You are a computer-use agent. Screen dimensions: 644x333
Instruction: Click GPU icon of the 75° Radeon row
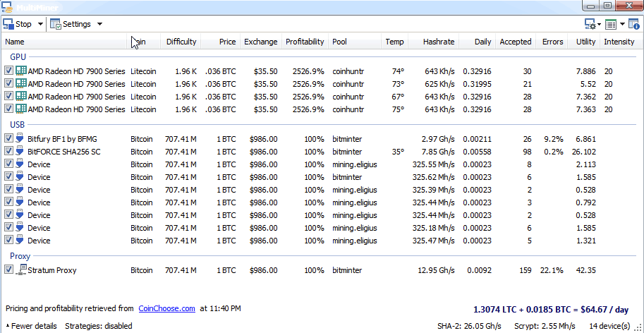coord(20,109)
